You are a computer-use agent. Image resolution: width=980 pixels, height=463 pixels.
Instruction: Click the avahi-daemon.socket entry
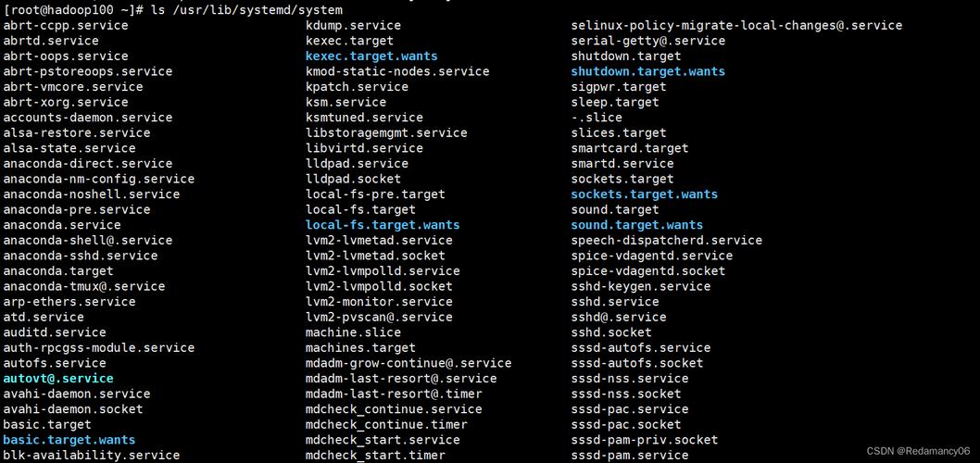click(x=73, y=409)
